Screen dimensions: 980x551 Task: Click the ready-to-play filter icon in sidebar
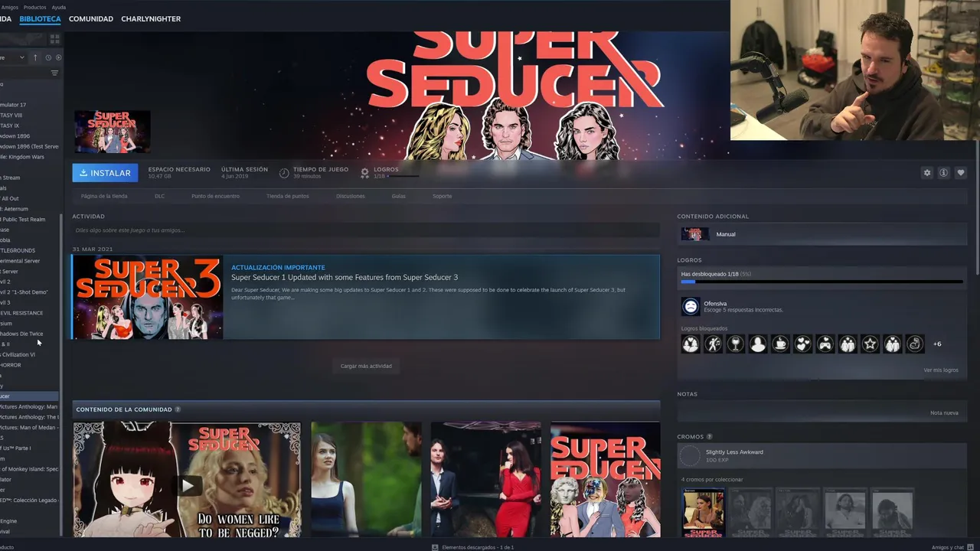click(59, 57)
